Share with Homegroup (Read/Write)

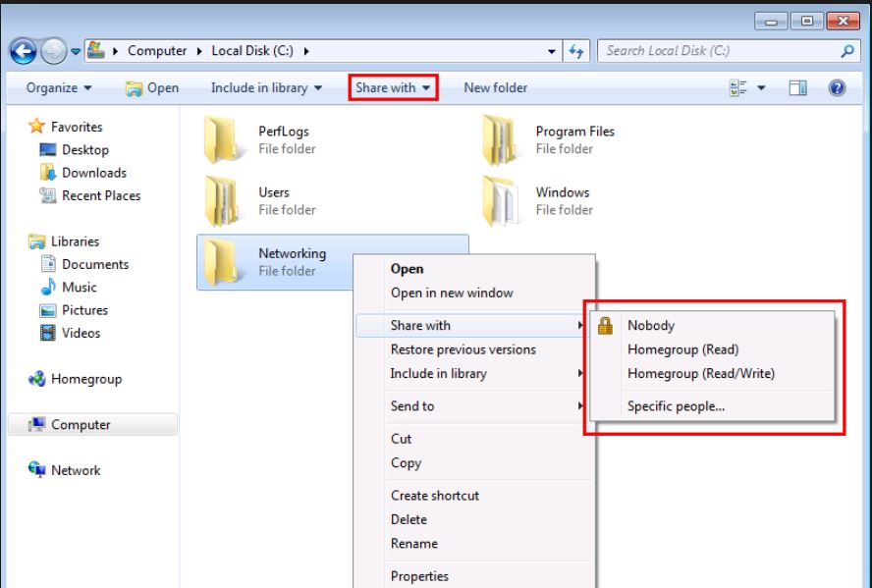[x=712, y=373]
